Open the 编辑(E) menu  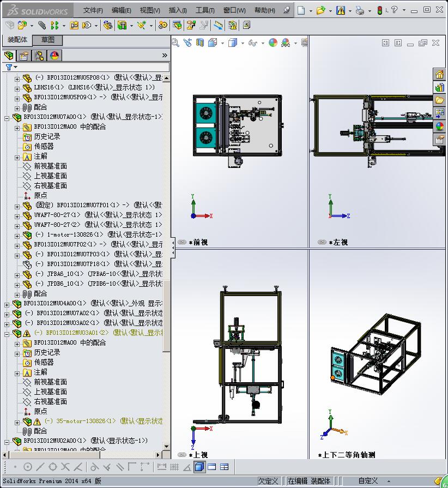point(122,10)
